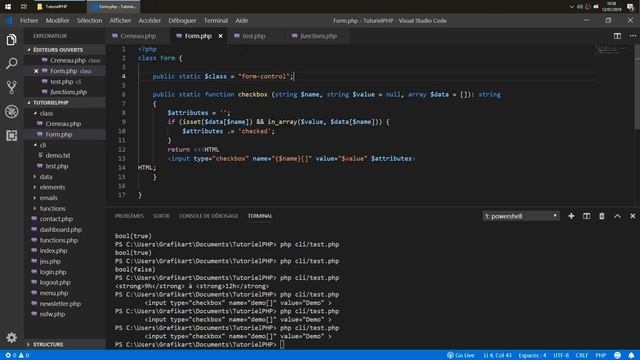This screenshot has height=360, width=640.
Task: Split the editor to the right
Action: click(617, 36)
